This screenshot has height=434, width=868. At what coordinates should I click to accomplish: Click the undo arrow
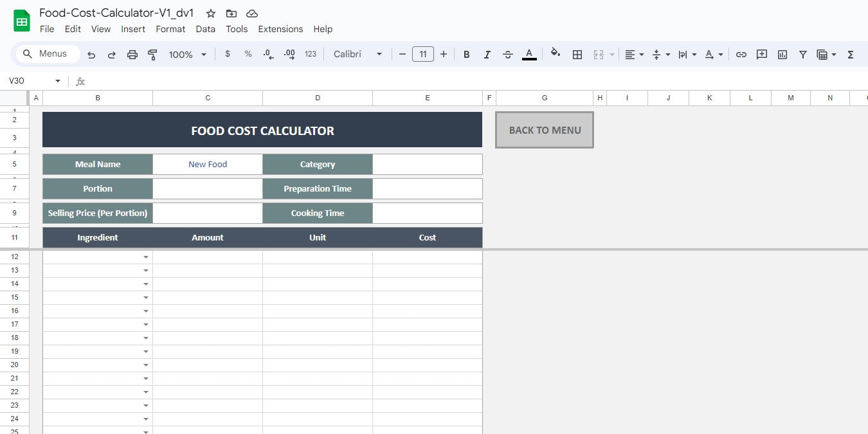(91, 55)
